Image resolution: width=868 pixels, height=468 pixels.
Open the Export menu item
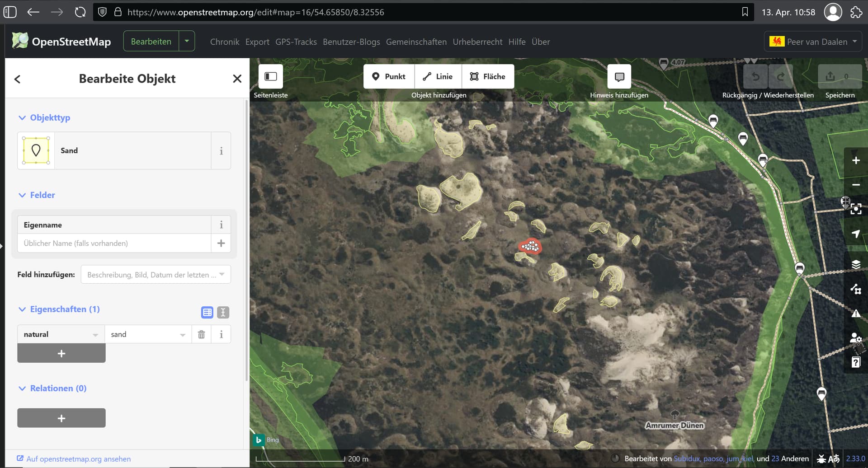pyautogui.click(x=257, y=42)
